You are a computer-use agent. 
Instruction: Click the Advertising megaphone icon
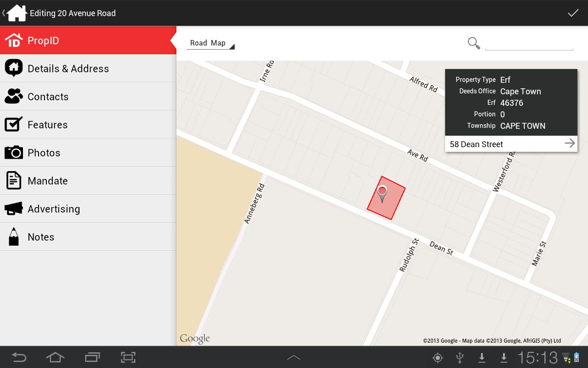pyautogui.click(x=14, y=208)
